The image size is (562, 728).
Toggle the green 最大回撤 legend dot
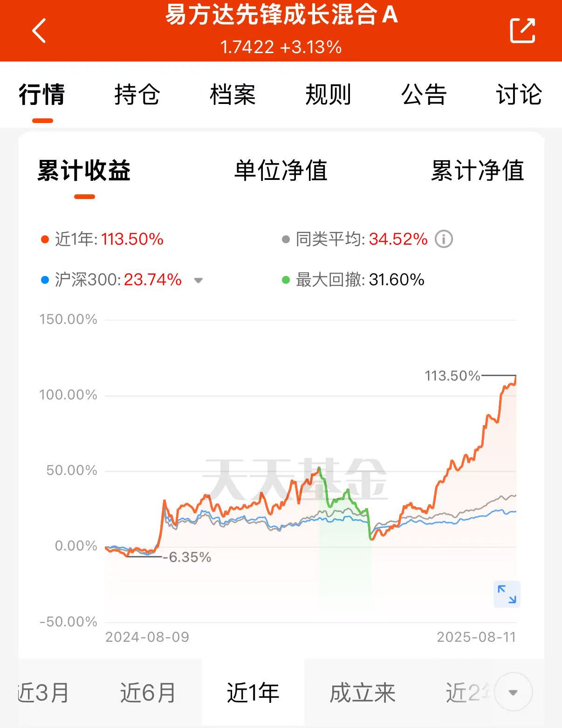(x=286, y=280)
